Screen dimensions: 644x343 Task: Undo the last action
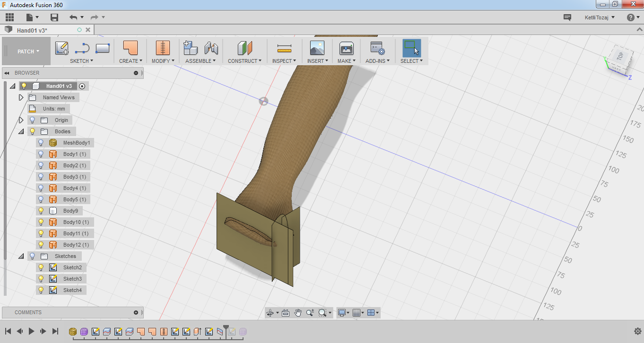point(73,17)
